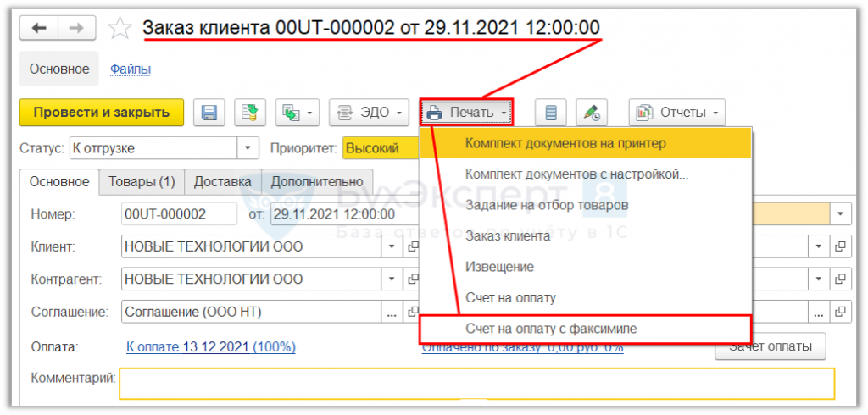
Task: Click the post document icon
Action: pyautogui.click(x=250, y=113)
